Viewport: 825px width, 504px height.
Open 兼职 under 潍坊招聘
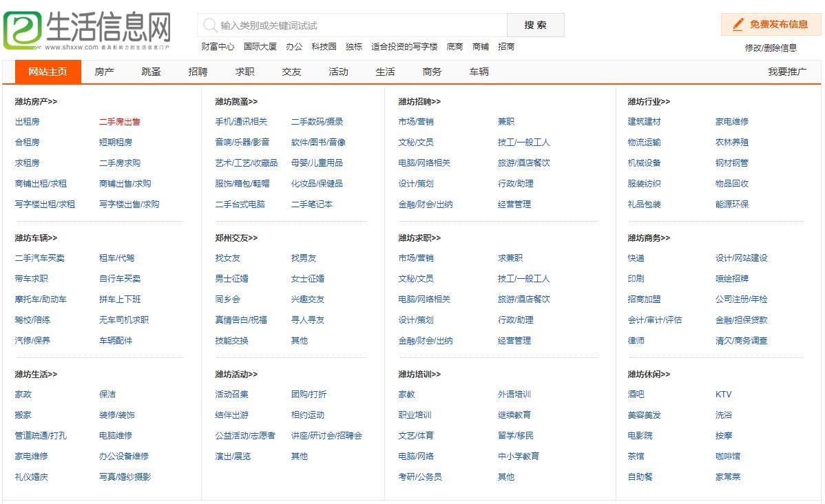pos(506,122)
